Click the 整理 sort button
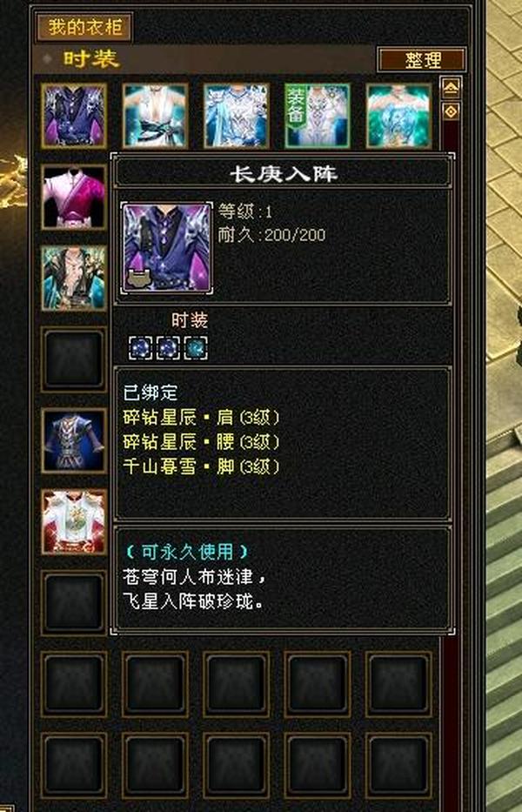Image resolution: width=522 pixels, height=812 pixels. click(422, 60)
